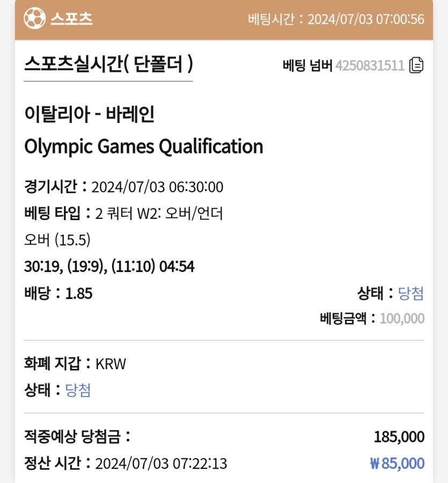Click the 당첨 status under 화폐 지갑
This screenshot has width=448, height=483.
[78, 390]
